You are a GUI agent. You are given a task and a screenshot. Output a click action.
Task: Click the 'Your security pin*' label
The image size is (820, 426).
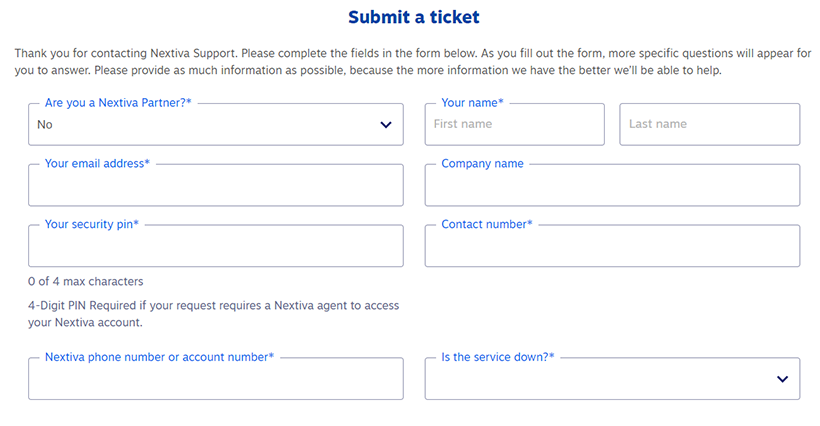92,224
